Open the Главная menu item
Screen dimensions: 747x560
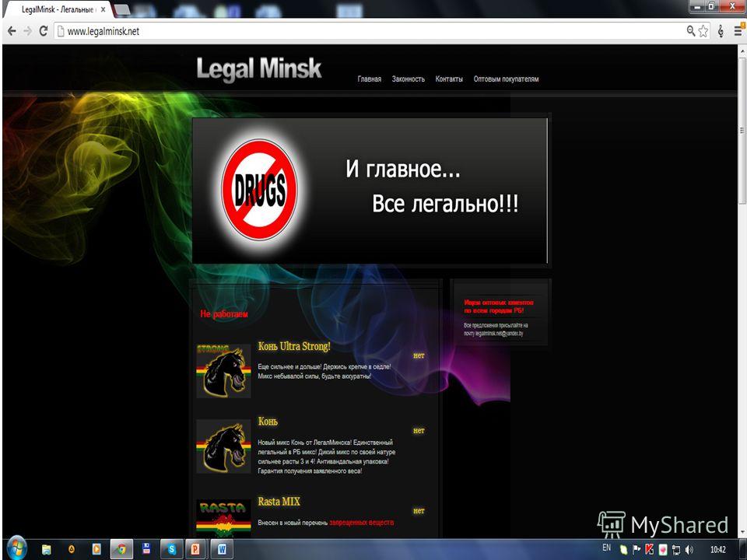[369, 79]
